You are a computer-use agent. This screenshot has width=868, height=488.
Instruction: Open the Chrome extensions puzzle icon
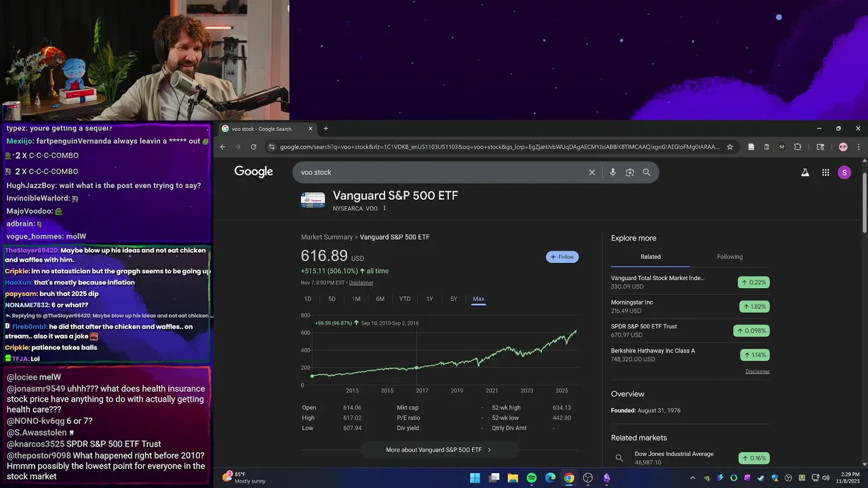pos(797,146)
